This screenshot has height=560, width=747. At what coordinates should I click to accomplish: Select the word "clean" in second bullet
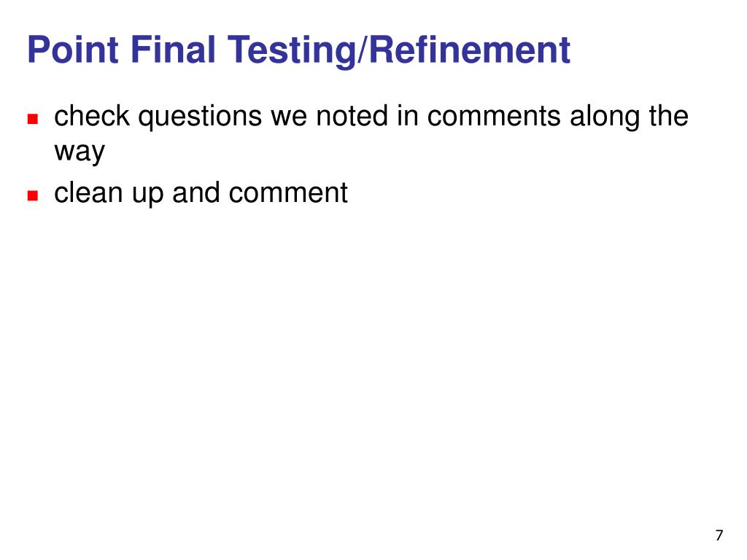point(88,192)
